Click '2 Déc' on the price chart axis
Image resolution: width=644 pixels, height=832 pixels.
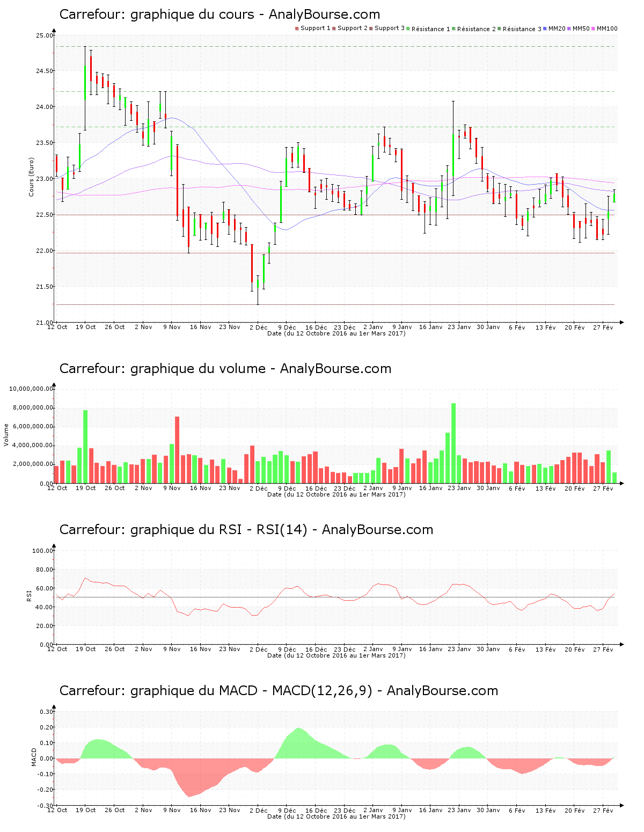click(x=258, y=327)
